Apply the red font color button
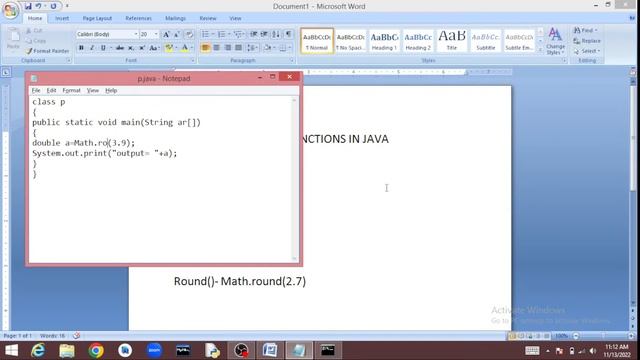The image size is (640, 360). (185, 48)
